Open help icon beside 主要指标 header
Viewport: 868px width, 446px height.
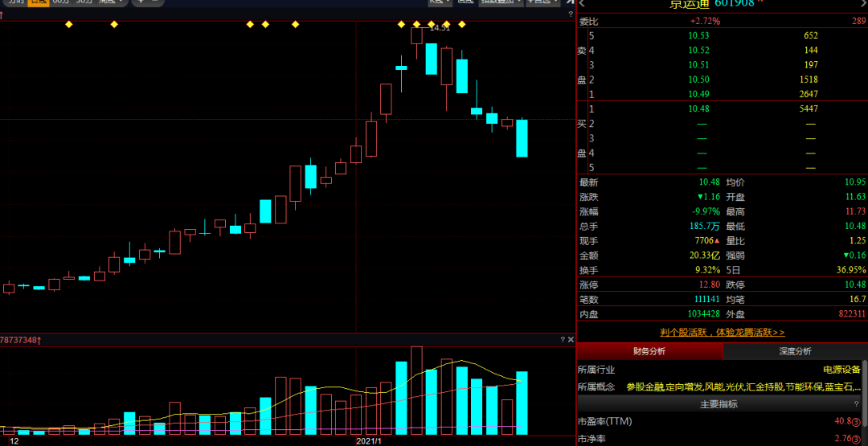click(857, 404)
